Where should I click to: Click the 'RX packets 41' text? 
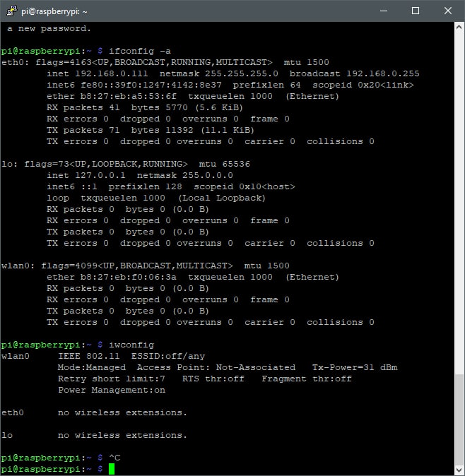[x=83, y=107]
